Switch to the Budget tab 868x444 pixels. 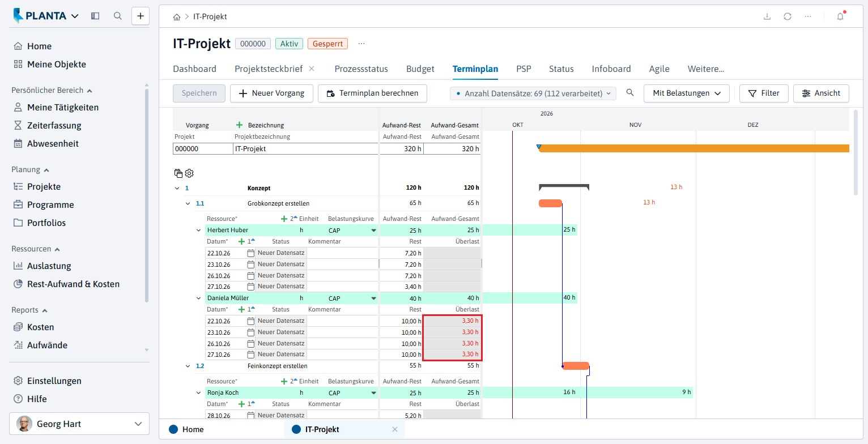click(420, 69)
